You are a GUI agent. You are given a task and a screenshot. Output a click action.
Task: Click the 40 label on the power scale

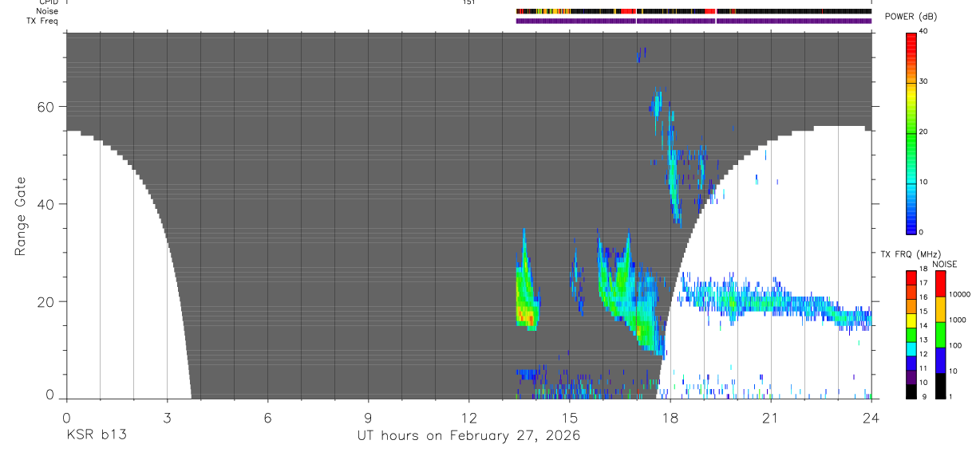pyautogui.click(x=923, y=31)
